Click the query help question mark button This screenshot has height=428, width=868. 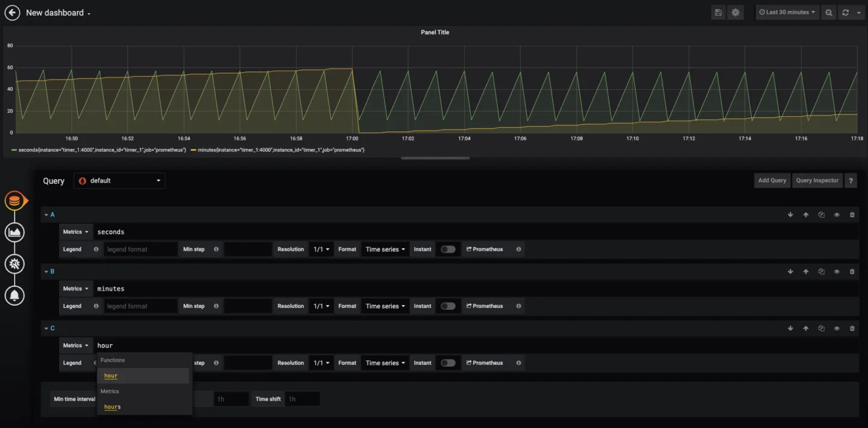pos(851,181)
